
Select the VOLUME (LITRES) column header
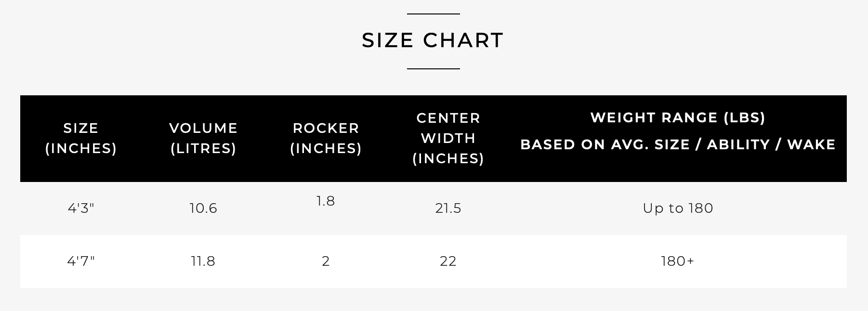tap(203, 138)
